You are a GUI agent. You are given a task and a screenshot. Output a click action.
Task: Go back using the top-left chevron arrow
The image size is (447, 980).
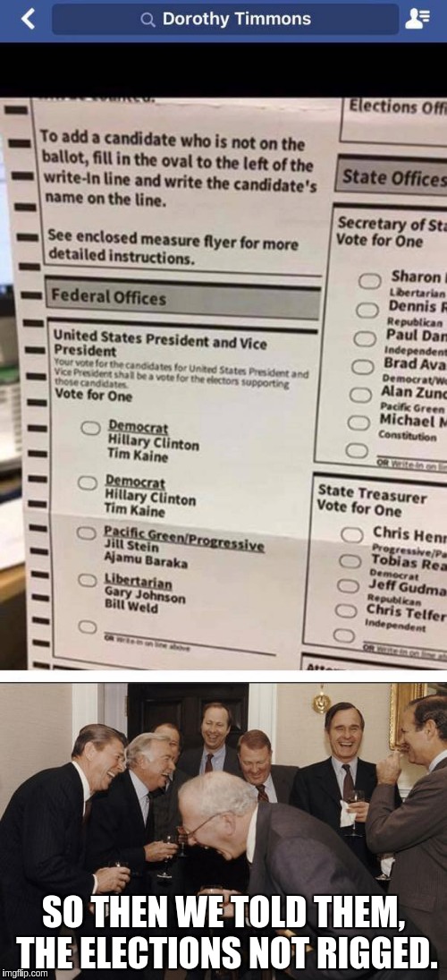point(28,20)
